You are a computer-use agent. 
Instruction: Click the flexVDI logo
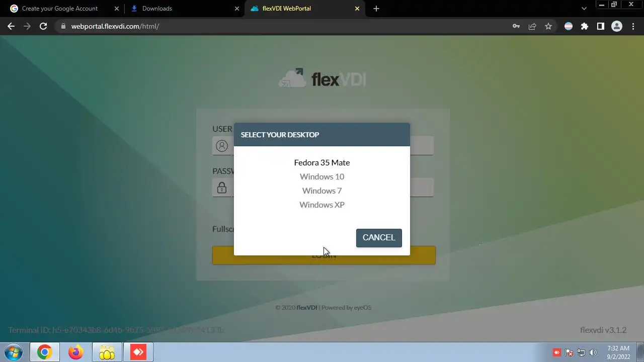322,78
